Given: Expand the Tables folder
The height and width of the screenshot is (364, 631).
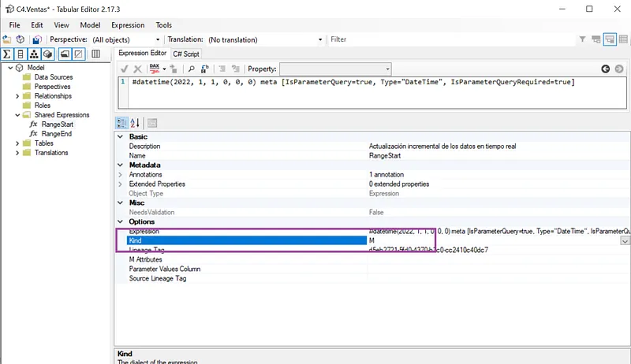Looking at the screenshot, I should [x=17, y=143].
